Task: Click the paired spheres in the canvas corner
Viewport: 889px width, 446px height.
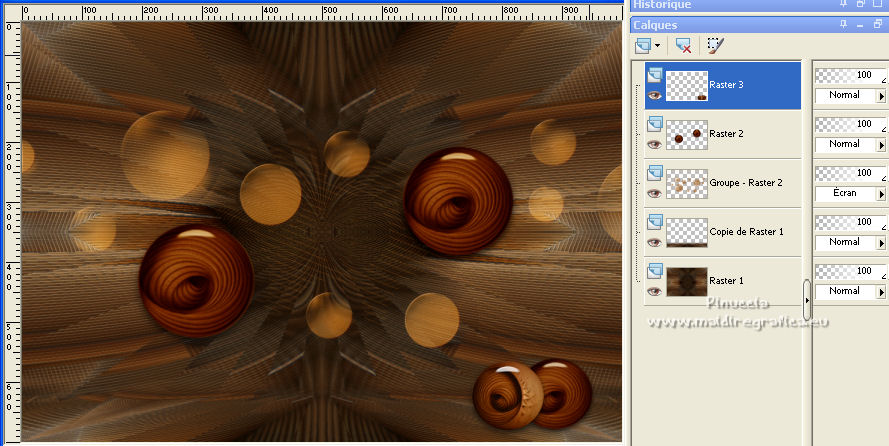Action: point(532,394)
